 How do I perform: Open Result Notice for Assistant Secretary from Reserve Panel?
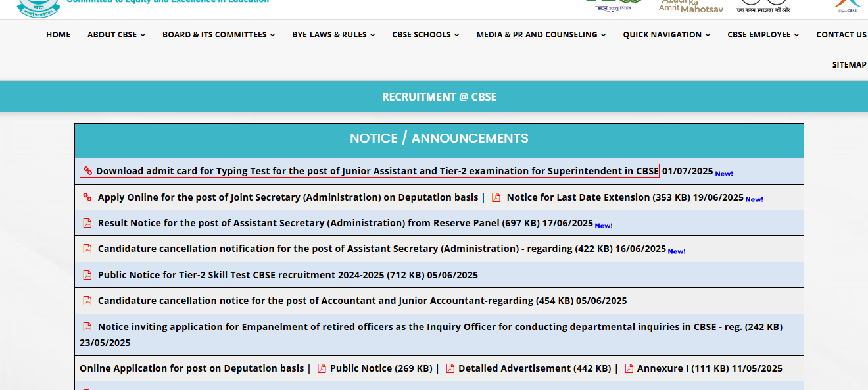tap(319, 223)
